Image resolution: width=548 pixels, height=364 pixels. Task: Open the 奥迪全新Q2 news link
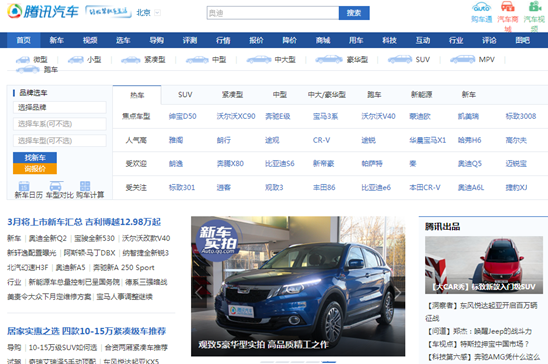[x=48, y=238]
